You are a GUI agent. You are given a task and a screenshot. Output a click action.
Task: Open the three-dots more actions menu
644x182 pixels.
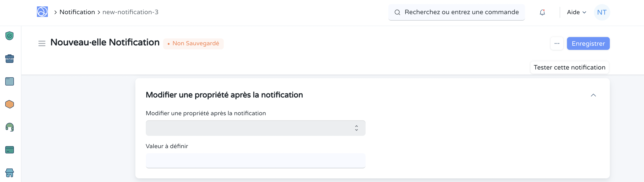point(557,43)
